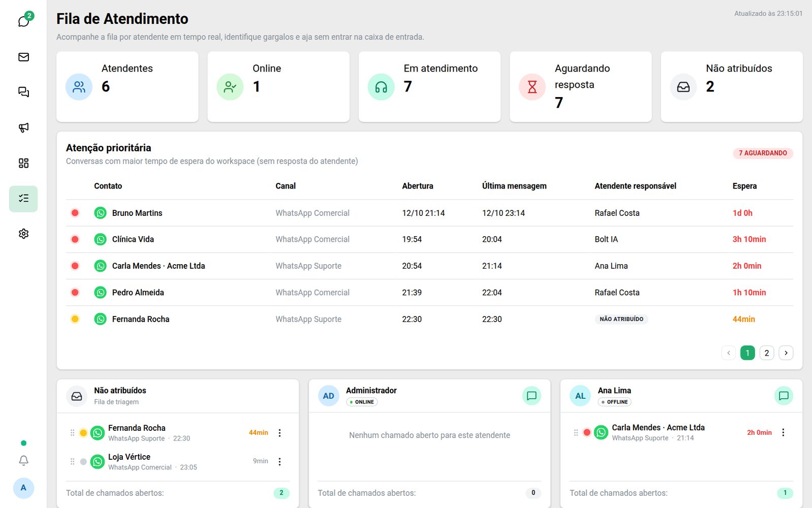Screen dimensions: 812x508
Task: Go to next page arrow in pagination
Action: click(786, 353)
